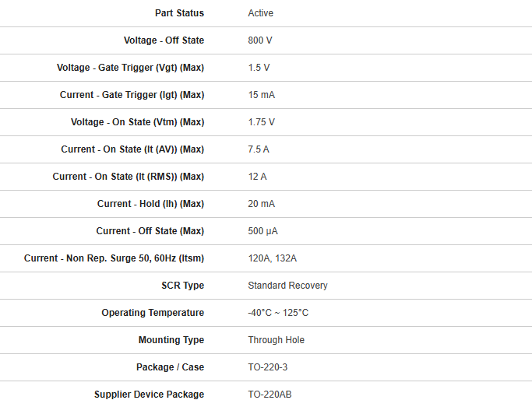Image resolution: width=532 pixels, height=407 pixels.
Task: Select the "Current - On State (It (RMS)) (Max)" label
Action: (x=129, y=177)
